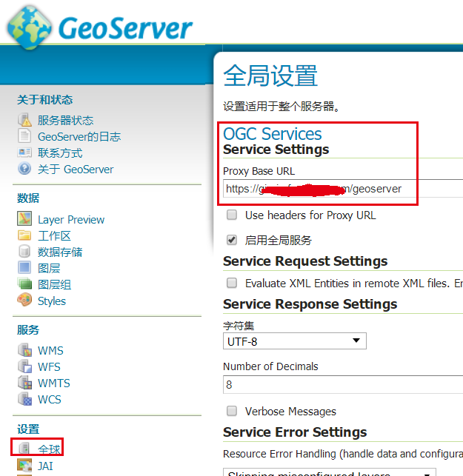Screen dimensions: 463x476
Task: Open 服务器状态 link
Action: click(66, 120)
